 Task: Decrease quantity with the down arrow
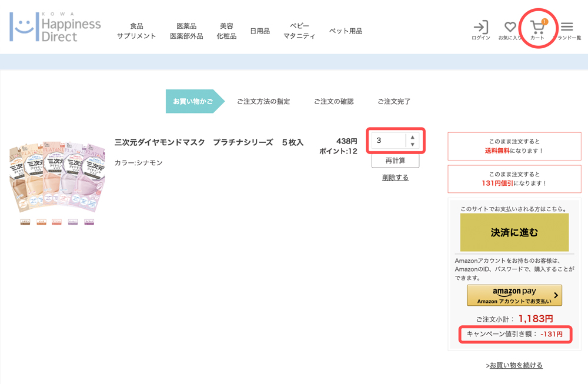(413, 145)
